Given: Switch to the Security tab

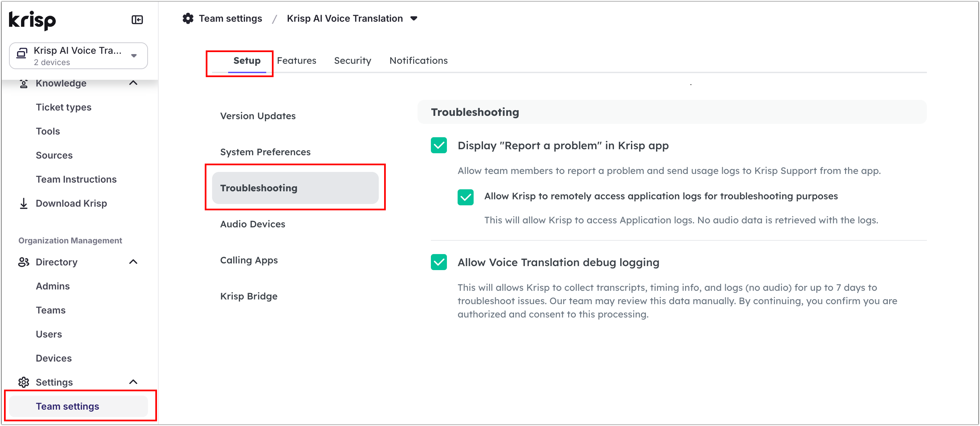Looking at the screenshot, I should click(x=352, y=60).
